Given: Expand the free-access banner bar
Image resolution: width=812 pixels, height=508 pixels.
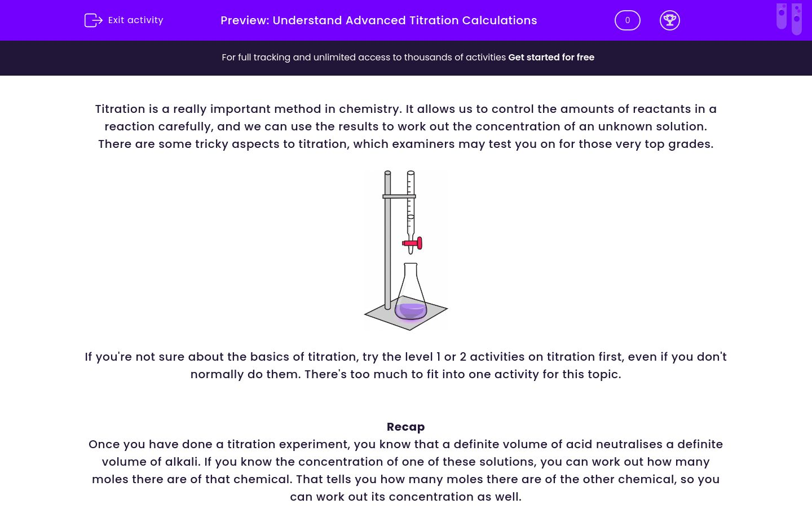Looking at the screenshot, I should tap(406, 58).
